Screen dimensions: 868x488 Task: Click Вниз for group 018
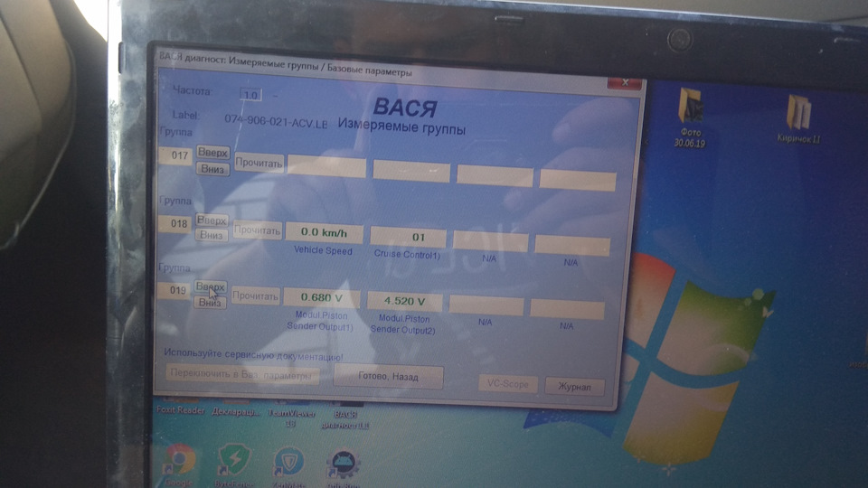[211, 235]
